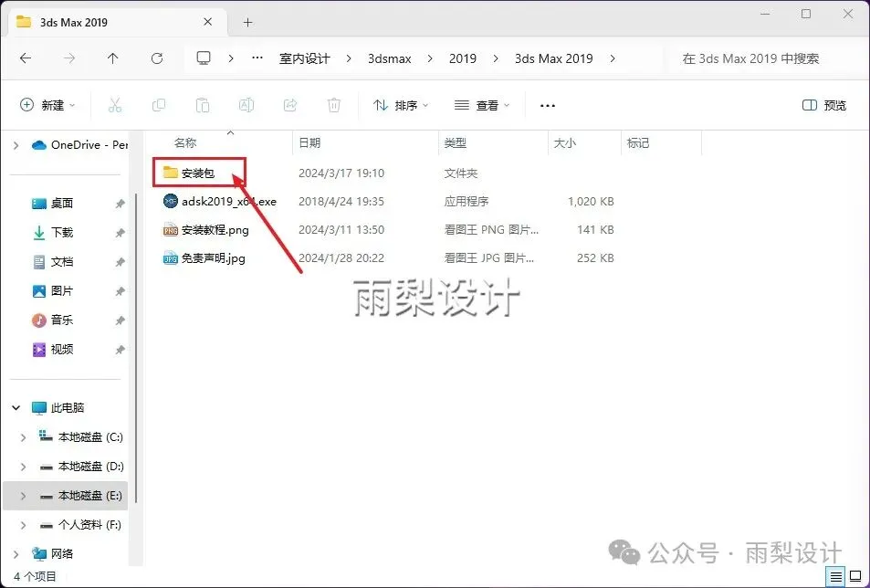Screen dimensions: 870x588
Task: Expand the 网络 tree node
Action: (16, 553)
